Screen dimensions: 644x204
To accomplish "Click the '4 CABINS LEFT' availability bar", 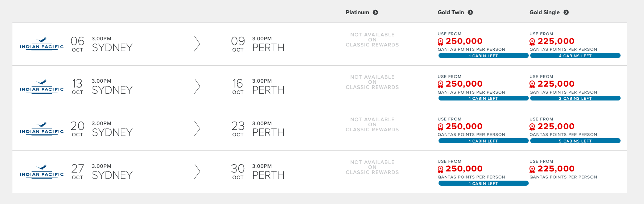I will 575,56.
